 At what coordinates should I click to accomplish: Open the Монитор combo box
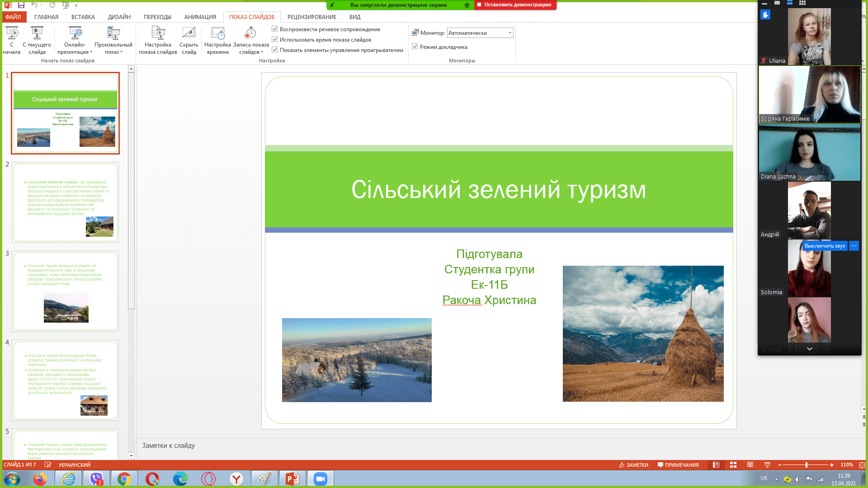[x=480, y=33]
